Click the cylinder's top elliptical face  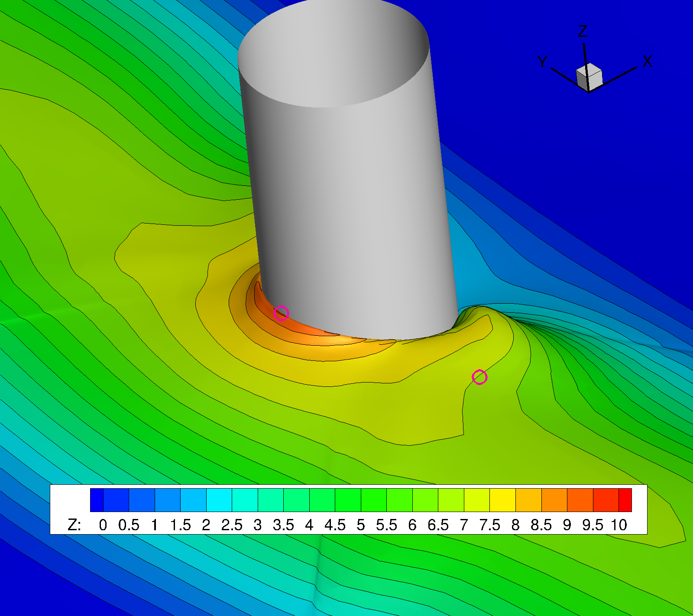click(x=334, y=56)
